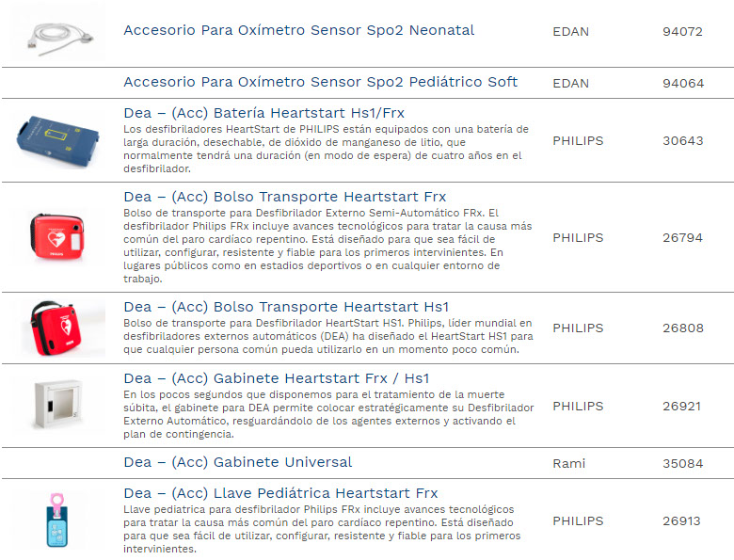Open the red Heartstart Hs1 bag image
This screenshot has width=734, height=560.
63,328
